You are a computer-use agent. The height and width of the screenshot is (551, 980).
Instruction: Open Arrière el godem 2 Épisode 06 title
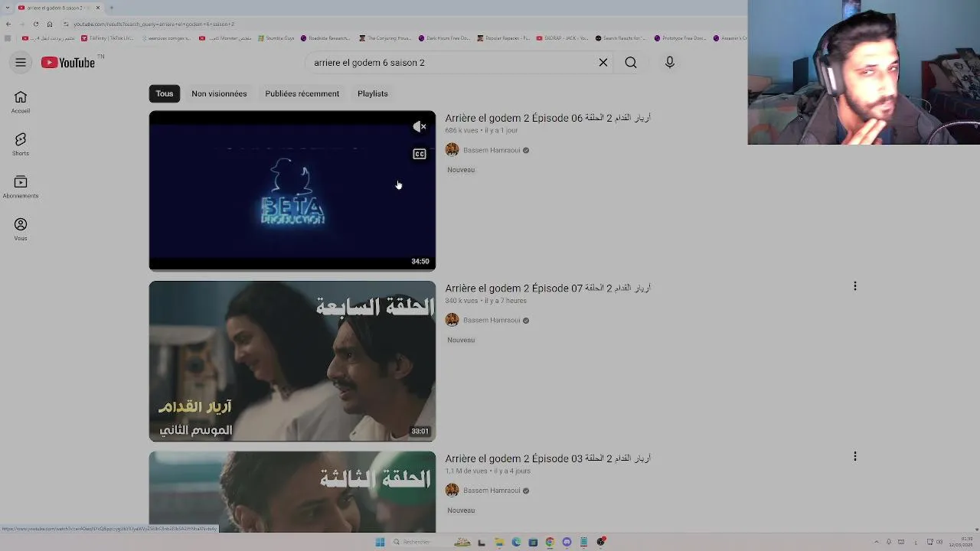548,118
